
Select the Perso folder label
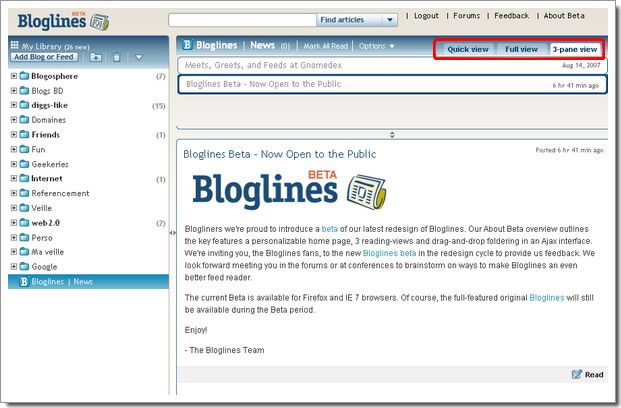42,237
